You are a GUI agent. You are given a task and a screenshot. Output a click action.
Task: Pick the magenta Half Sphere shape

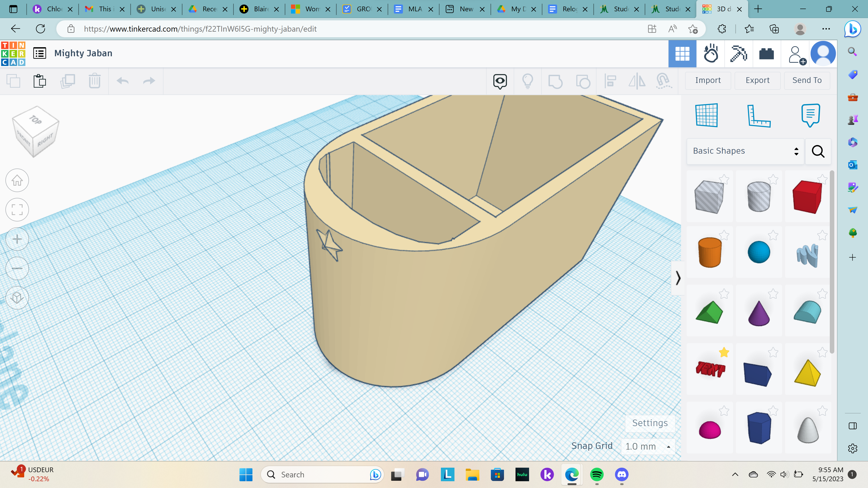[710, 430]
